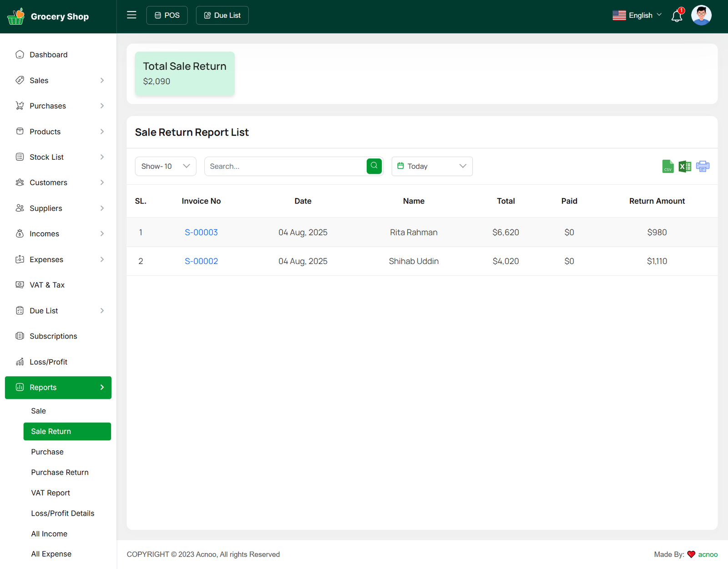Click the Grocery Shop basket logo
The width and height of the screenshot is (728, 569).
[x=16, y=16]
